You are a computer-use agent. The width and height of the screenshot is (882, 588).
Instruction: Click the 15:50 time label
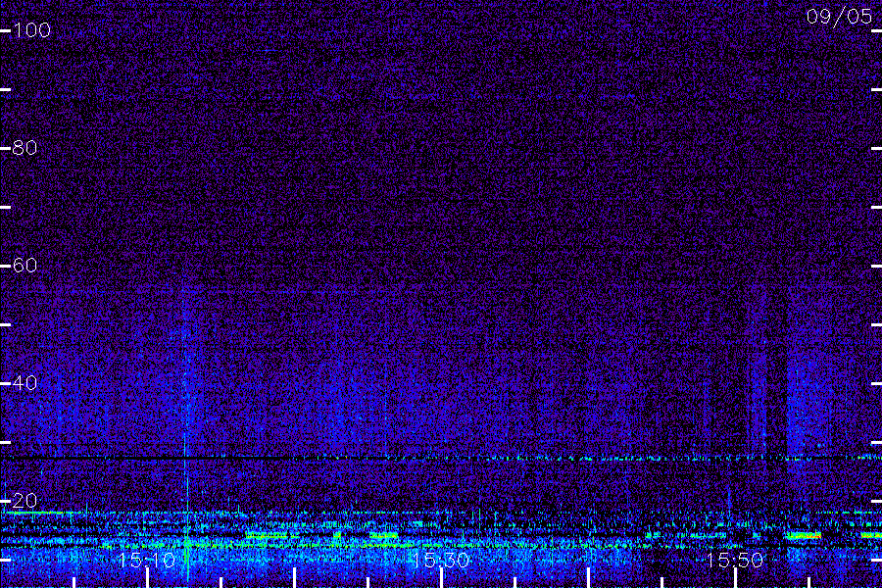click(735, 560)
